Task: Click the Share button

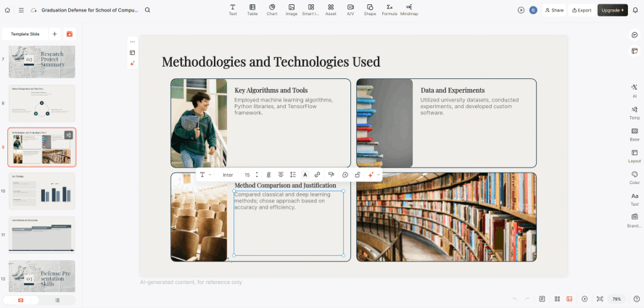Action: pyautogui.click(x=554, y=10)
